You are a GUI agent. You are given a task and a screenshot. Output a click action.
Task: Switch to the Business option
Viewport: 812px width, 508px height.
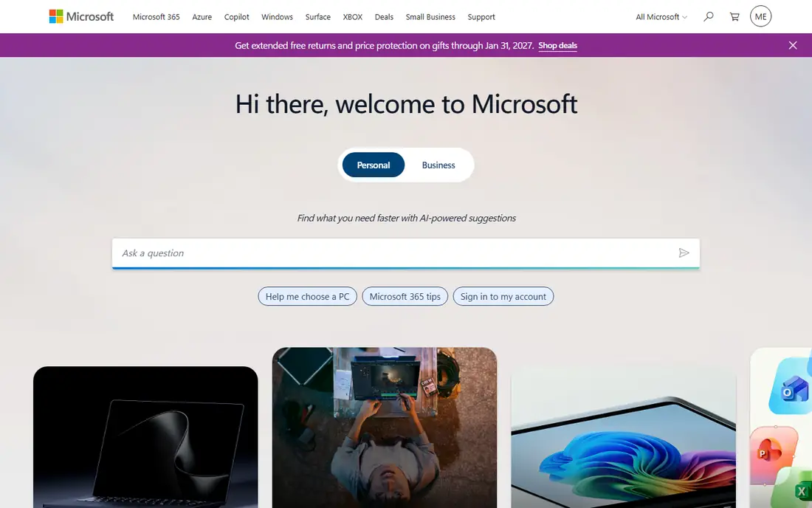(438, 165)
